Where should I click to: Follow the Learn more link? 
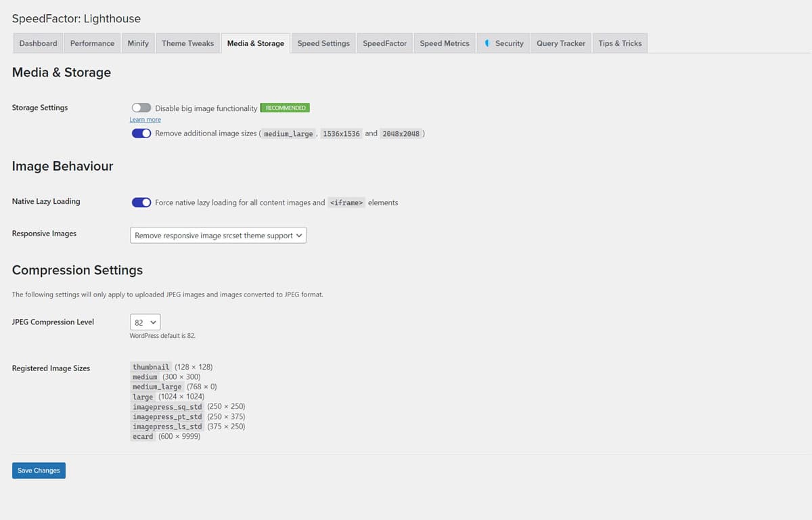tap(145, 120)
